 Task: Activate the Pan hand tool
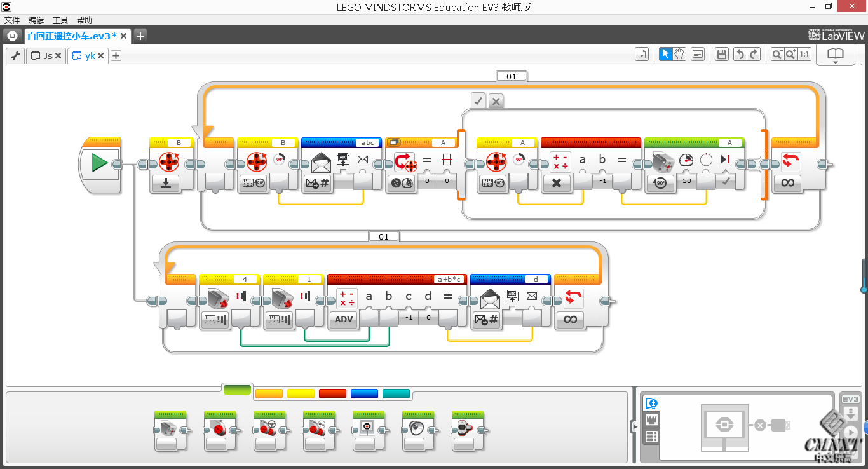[x=679, y=55]
